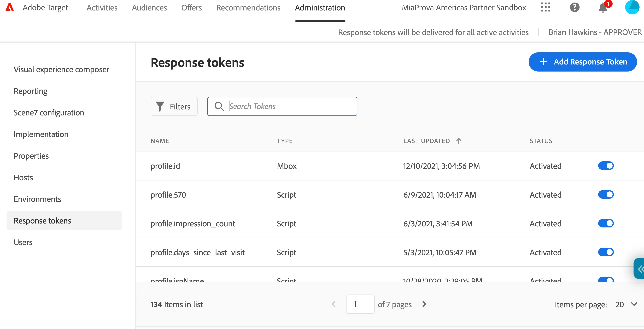Toggle the profile.impression_count status switch
The width and height of the screenshot is (644, 329).
(x=606, y=223)
